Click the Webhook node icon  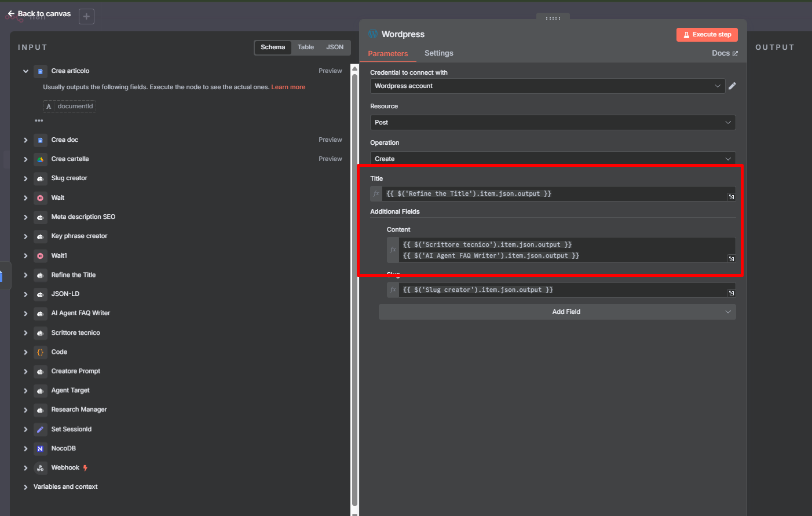40,468
